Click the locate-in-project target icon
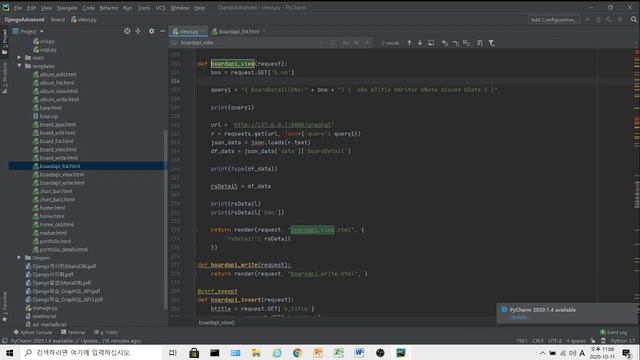This screenshot has width=640, height=360. coord(127,31)
